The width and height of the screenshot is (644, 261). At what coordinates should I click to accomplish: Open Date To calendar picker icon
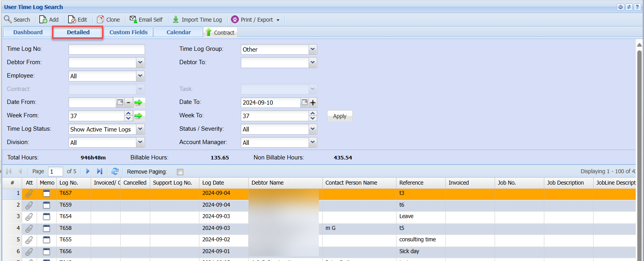coord(304,102)
